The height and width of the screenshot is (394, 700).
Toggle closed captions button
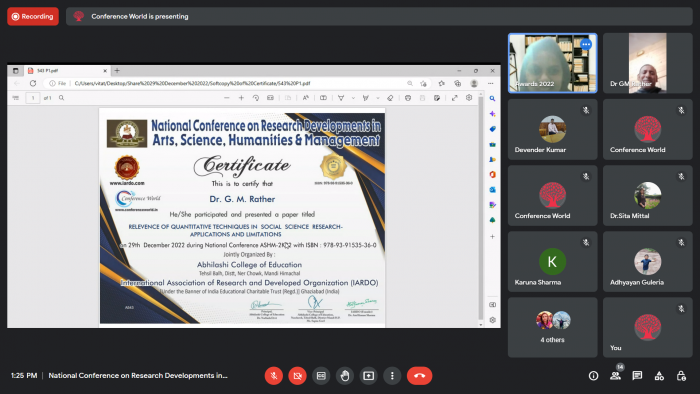[321, 376]
